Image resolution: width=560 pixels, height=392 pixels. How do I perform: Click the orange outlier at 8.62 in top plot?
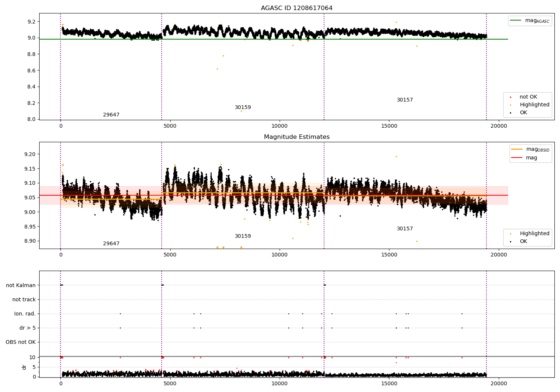217,69
